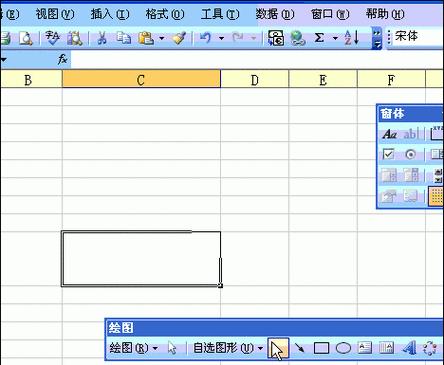Select the Arrow tool in Drawing toolbar

(x=299, y=348)
